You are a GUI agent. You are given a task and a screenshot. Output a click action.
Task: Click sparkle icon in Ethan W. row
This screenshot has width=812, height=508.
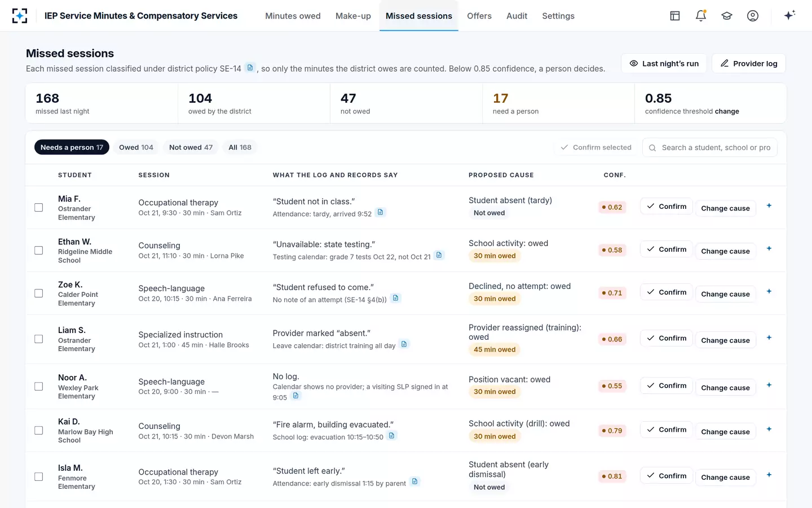[x=769, y=249]
